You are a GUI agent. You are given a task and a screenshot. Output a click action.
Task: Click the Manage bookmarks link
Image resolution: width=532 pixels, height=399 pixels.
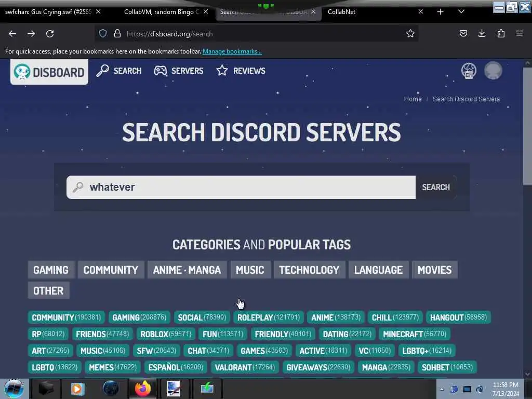232,51
